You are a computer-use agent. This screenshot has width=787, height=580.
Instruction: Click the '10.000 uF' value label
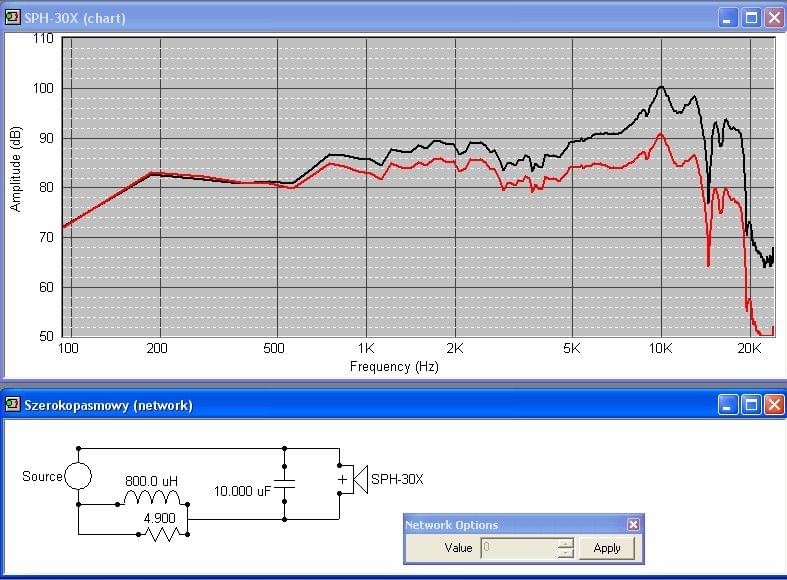point(242,491)
